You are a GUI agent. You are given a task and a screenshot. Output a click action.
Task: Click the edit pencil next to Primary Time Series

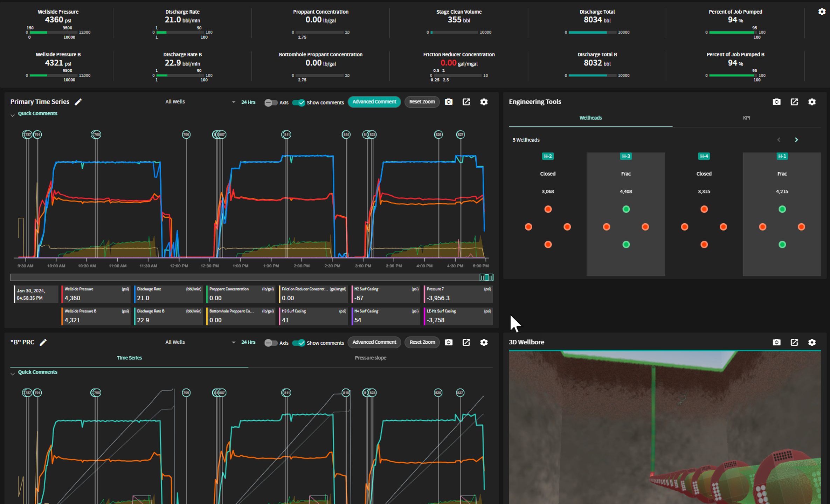[x=78, y=101]
